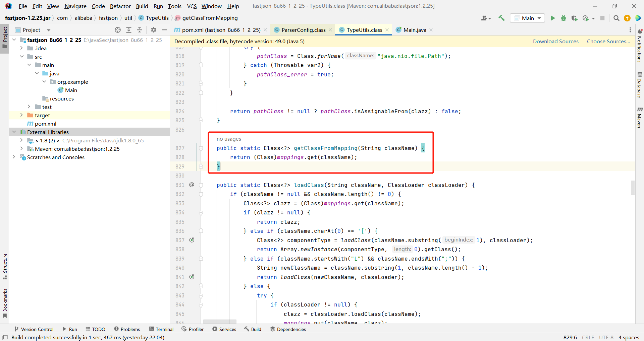Click Choose Sources link
644x341 pixels.
click(608, 42)
